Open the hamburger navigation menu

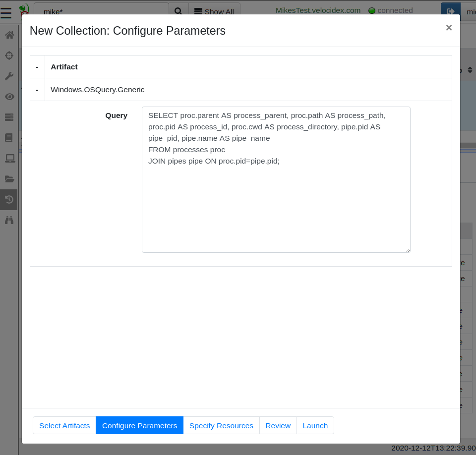pyautogui.click(x=6, y=12)
